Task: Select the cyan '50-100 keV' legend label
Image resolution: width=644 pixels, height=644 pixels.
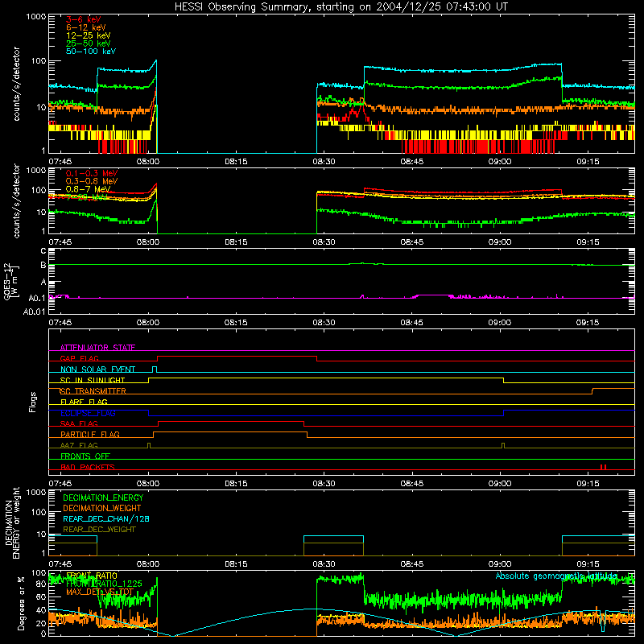Action: point(91,52)
